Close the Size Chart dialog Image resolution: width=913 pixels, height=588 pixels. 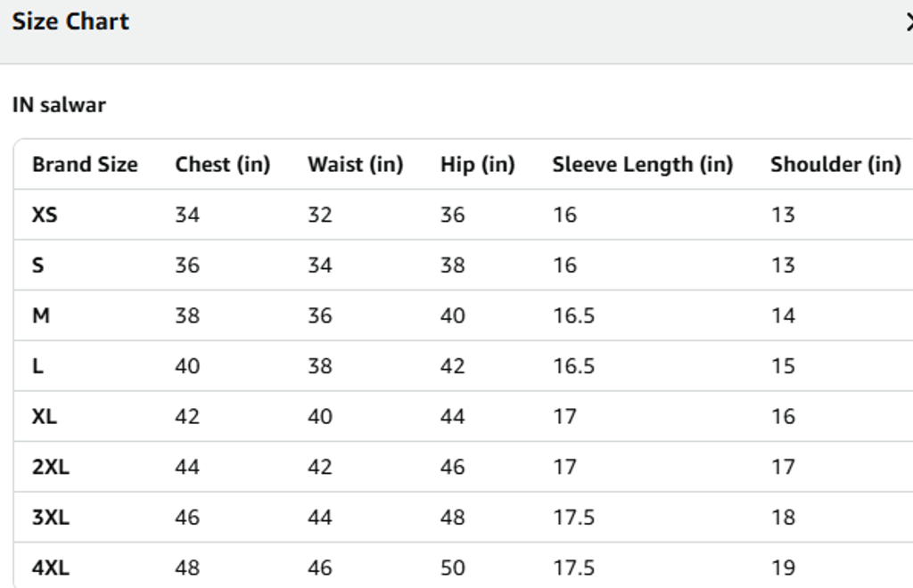[x=909, y=22]
